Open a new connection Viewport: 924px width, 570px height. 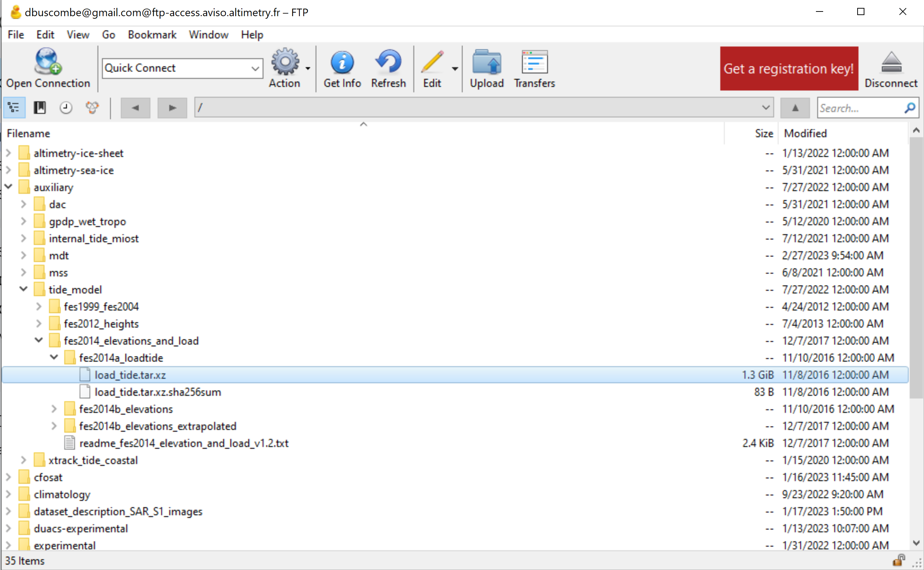47,68
